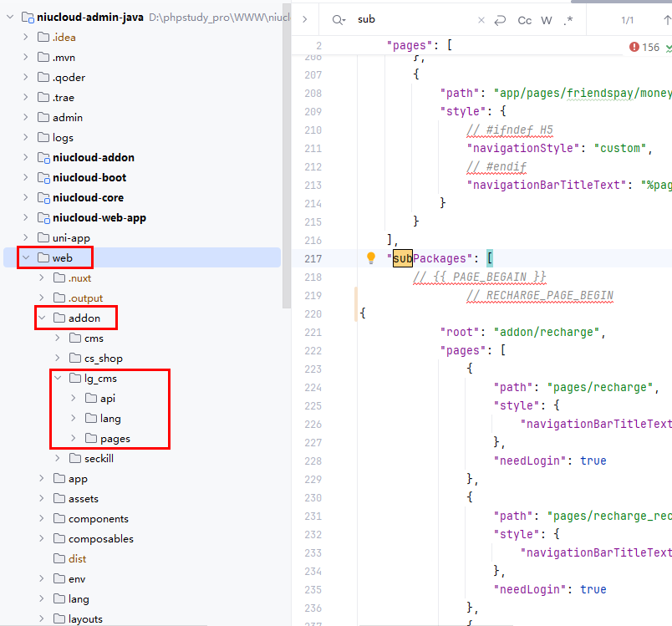Select the uni-app folder
The width and height of the screenshot is (672, 626).
point(71,237)
